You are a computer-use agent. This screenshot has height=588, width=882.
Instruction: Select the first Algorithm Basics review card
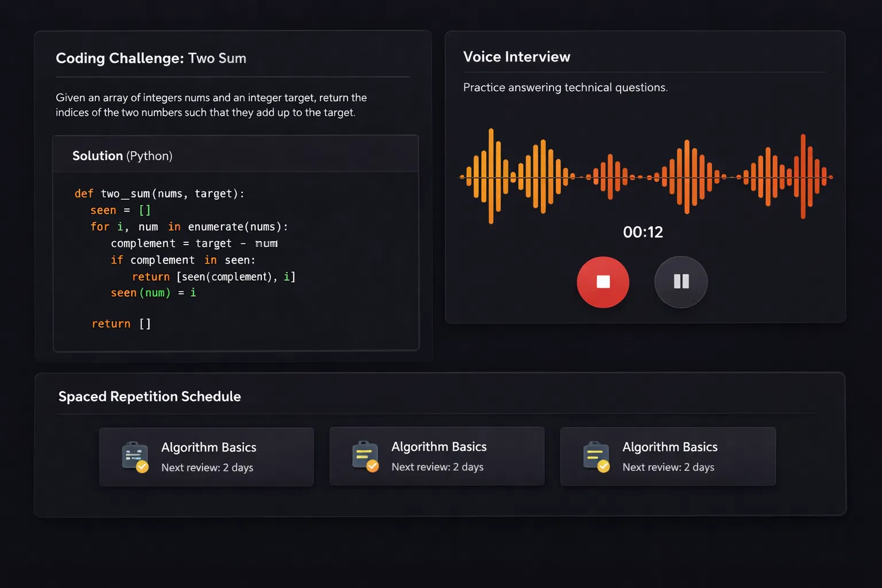pos(207,457)
